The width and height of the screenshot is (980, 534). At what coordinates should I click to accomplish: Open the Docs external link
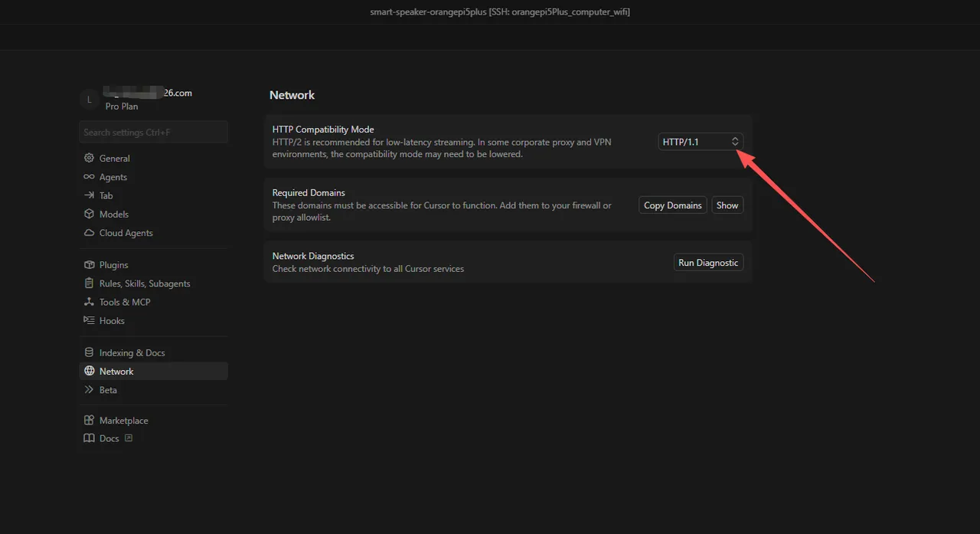(x=153, y=439)
